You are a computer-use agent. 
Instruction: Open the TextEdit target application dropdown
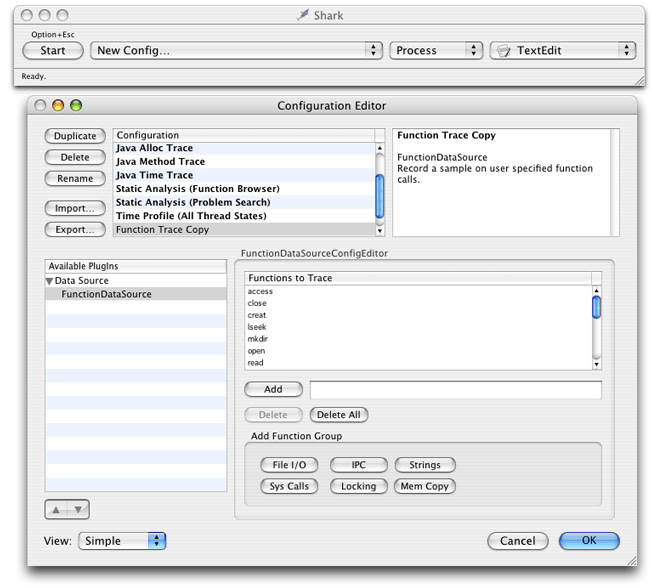pyautogui.click(x=562, y=50)
